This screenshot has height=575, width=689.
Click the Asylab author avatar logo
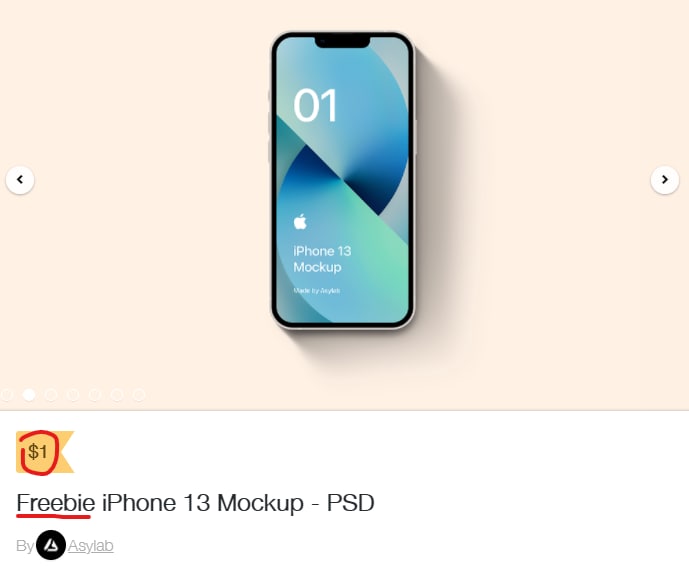pos(51,545)
